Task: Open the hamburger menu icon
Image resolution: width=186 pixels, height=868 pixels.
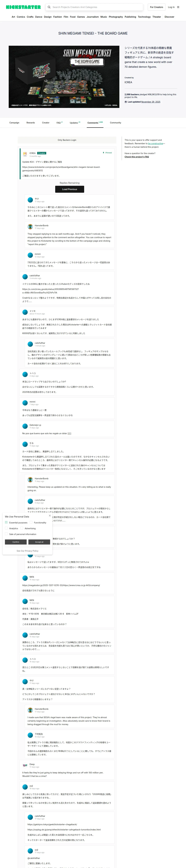Action: coord(178,7)
